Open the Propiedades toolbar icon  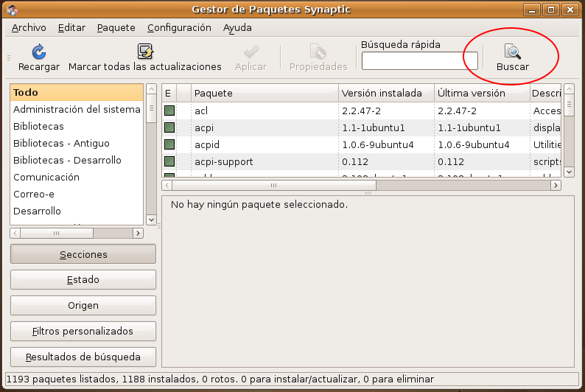click(318, 52)
